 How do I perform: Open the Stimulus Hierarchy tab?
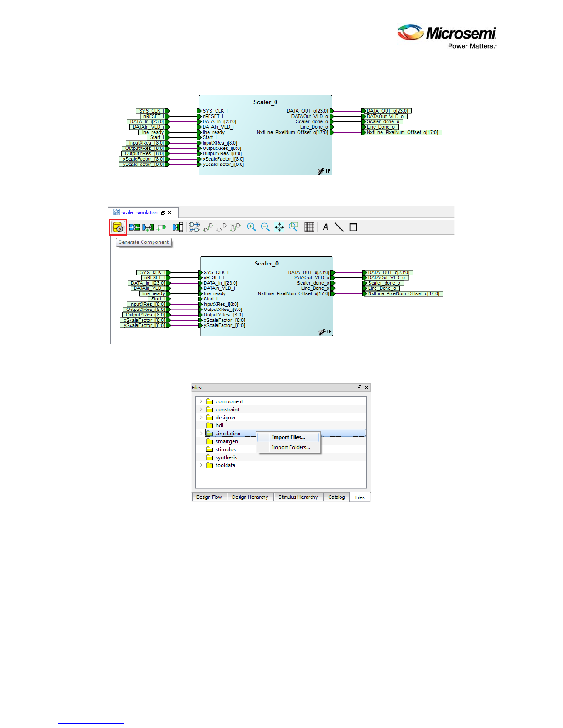click(x=298, y=497)
